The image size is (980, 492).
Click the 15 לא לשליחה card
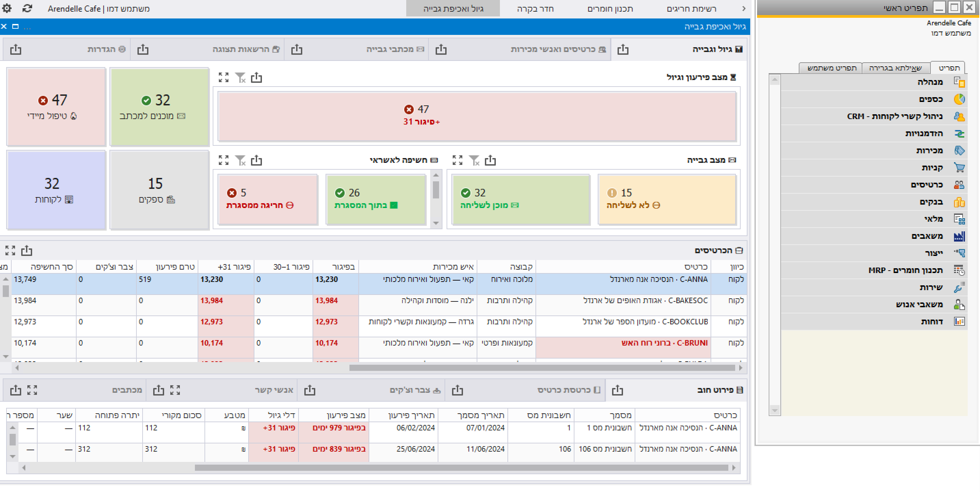click(x=666, y=199)
